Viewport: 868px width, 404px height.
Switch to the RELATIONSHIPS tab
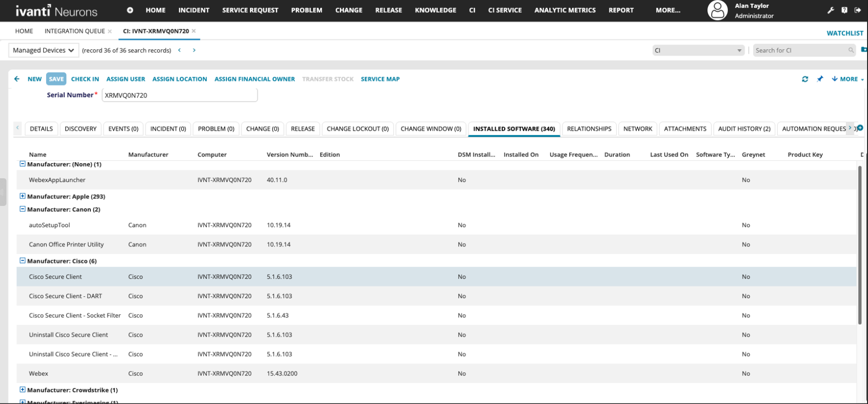589,129
